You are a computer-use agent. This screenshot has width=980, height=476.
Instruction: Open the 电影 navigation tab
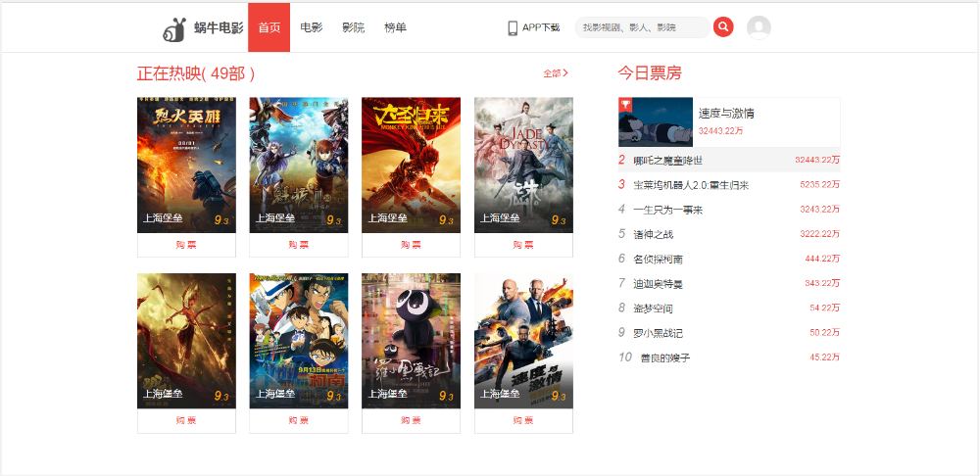click(x=312, y=27)
